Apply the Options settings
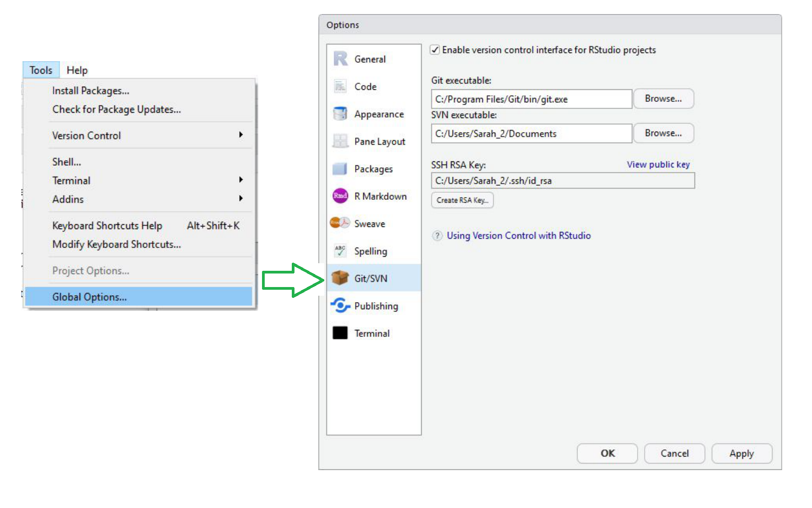 (742, 453)
